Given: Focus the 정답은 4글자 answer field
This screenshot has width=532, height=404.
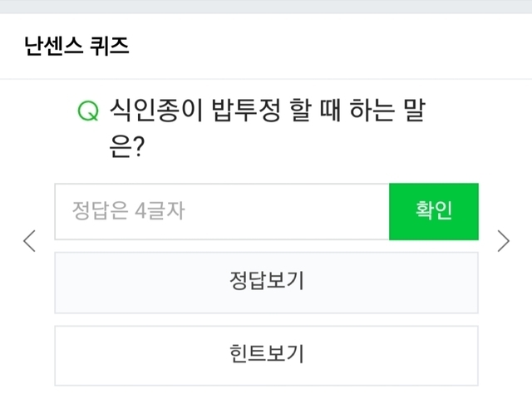Looking at the screenshot, I should (x=222, y=211).
